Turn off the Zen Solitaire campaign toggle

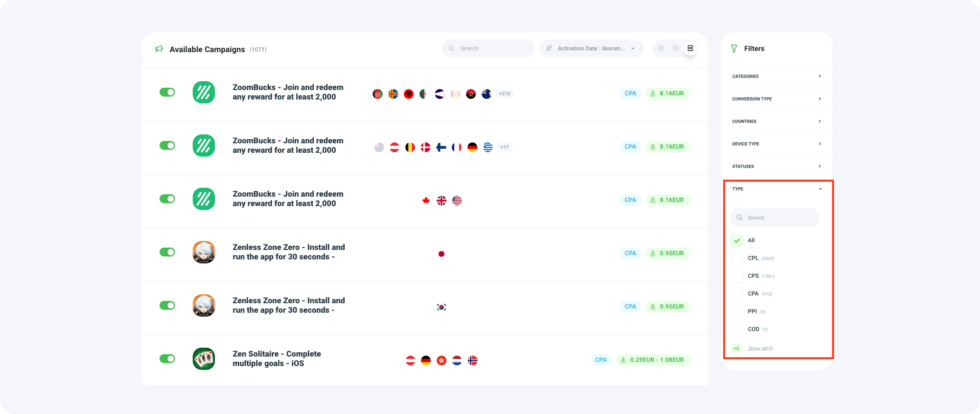[x=168, y=359]
